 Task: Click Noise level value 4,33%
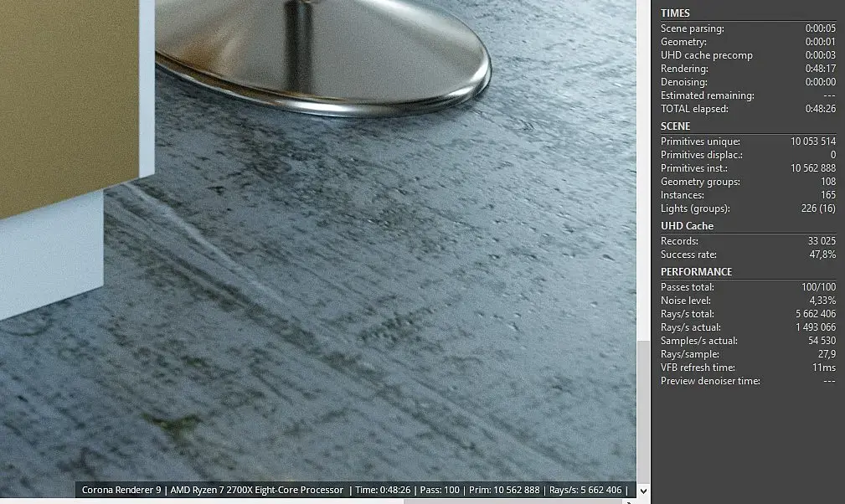[x=822, y=301]
